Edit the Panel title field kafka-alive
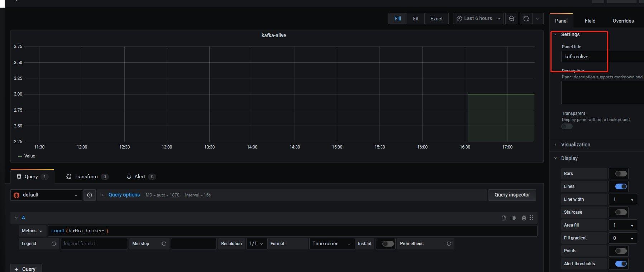Screen dimensions: 644x272 click(x=602, y=57)
